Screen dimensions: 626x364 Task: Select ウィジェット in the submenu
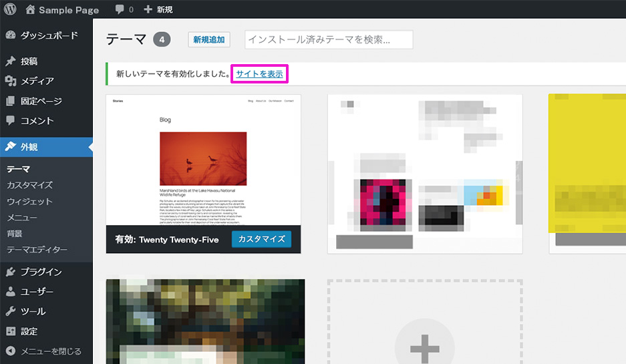tap(29, 202)
